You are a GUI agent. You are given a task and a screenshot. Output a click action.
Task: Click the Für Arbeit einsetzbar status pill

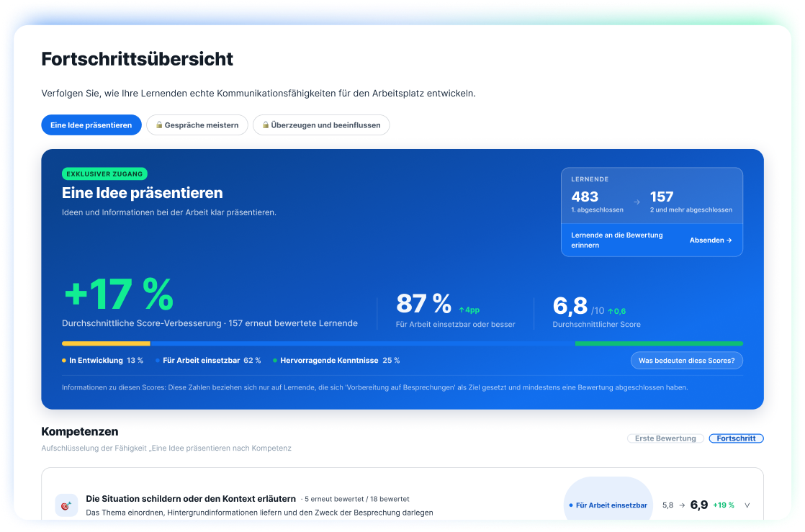point(608,505)
